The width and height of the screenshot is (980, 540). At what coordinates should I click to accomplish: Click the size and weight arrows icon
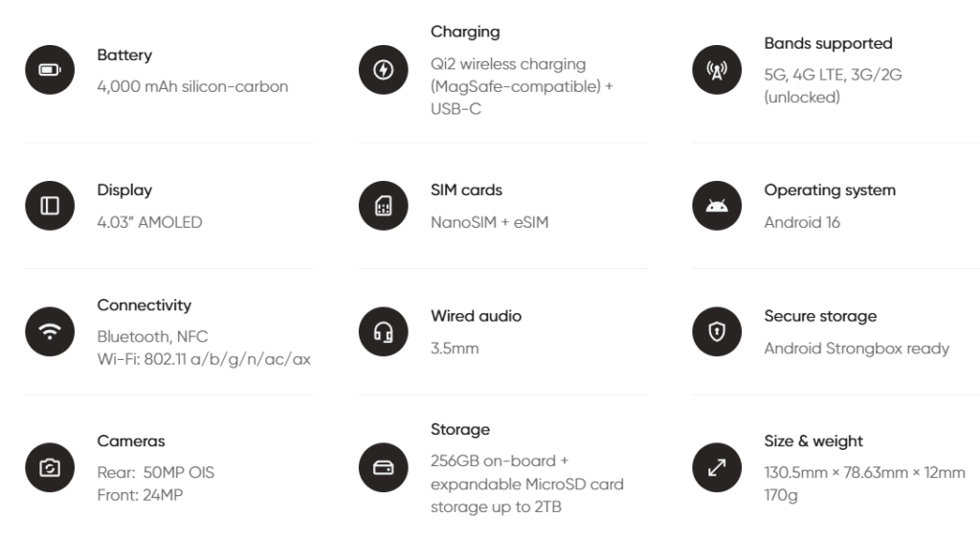pyautogui.click(x=716, y=467)
